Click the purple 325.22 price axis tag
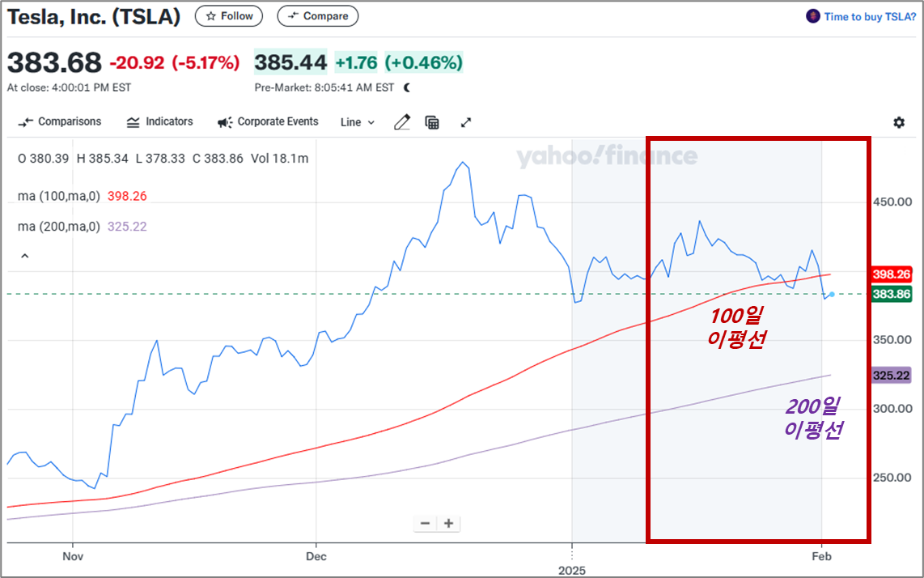 coord(892,375)
